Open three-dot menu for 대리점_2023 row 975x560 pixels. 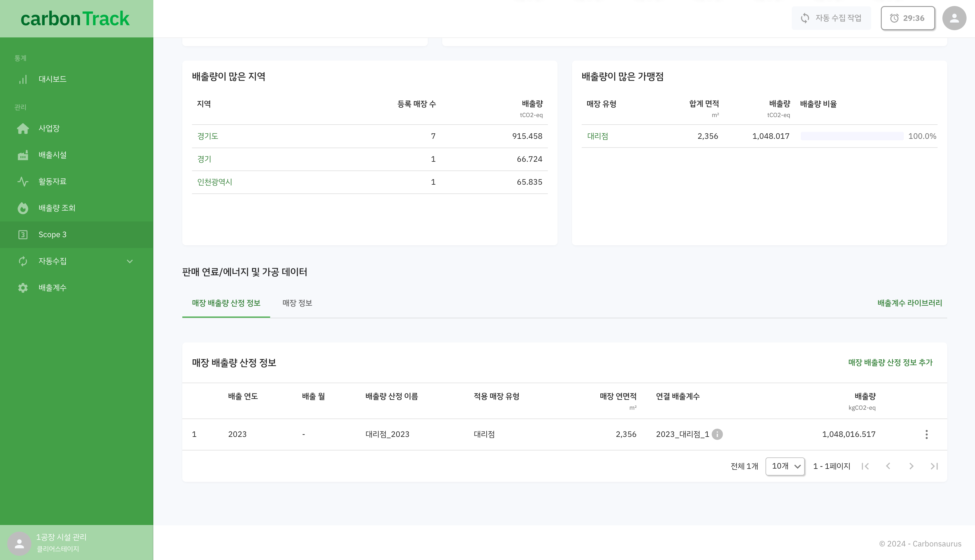(926, 434)
